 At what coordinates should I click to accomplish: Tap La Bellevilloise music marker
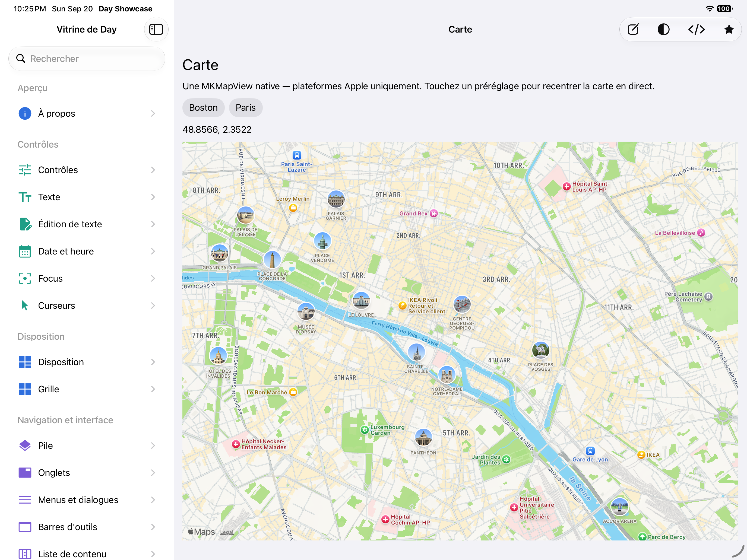click(x=701, y=233)
